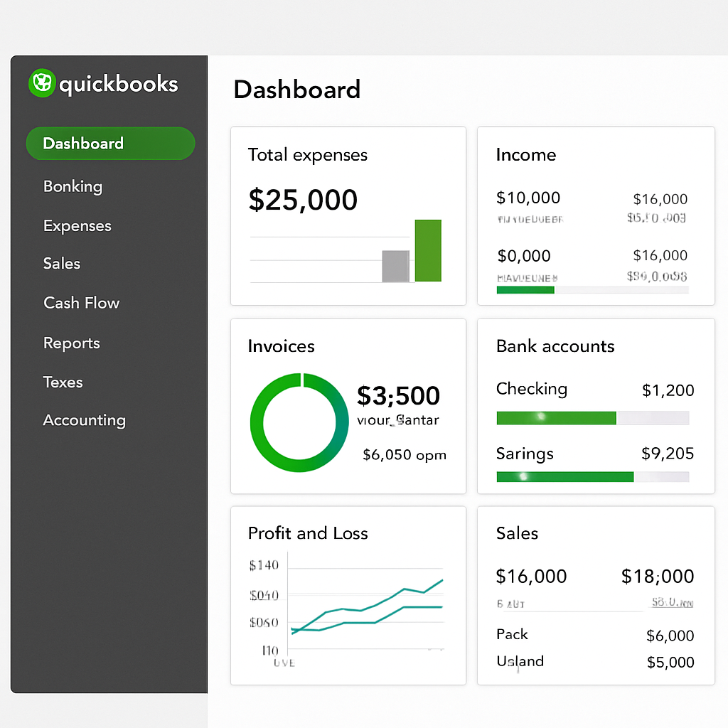Click the gray bar in expenses chart
The width and height of the screenshot is (728, 728).
[x=395, y=266]
